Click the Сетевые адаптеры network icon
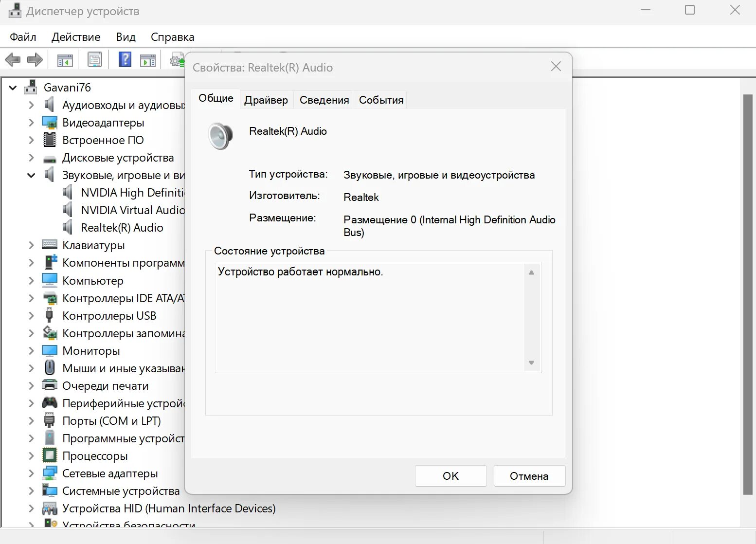756x544 pixels. (50, 473)
